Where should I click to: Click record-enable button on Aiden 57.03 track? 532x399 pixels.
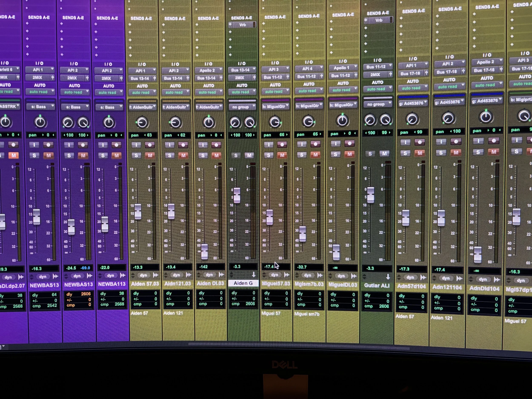(x=150, y=145)
